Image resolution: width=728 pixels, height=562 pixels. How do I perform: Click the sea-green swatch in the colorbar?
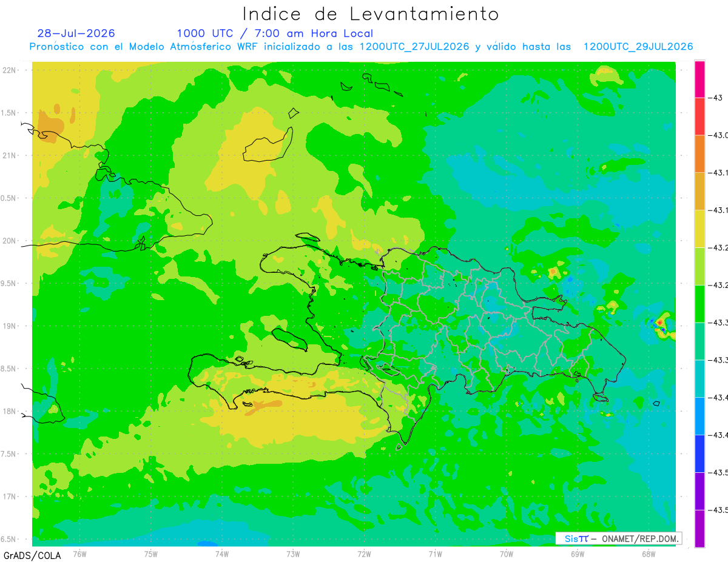coord(699,341)
